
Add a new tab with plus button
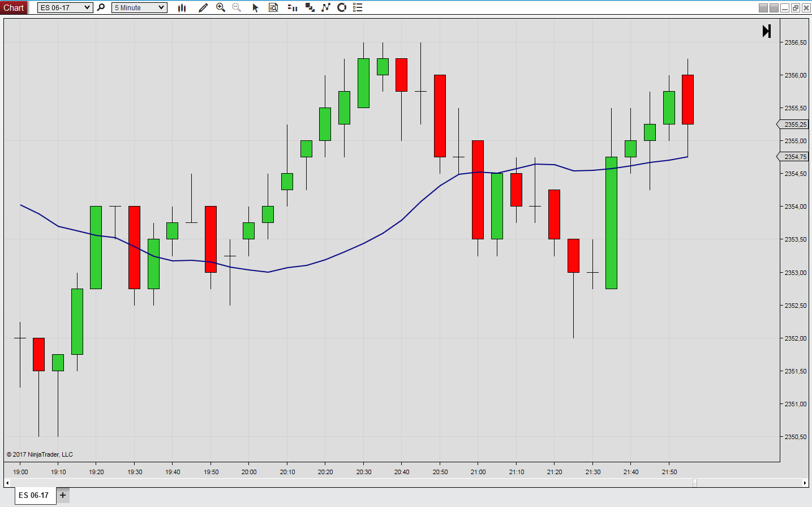coord(63,495)
